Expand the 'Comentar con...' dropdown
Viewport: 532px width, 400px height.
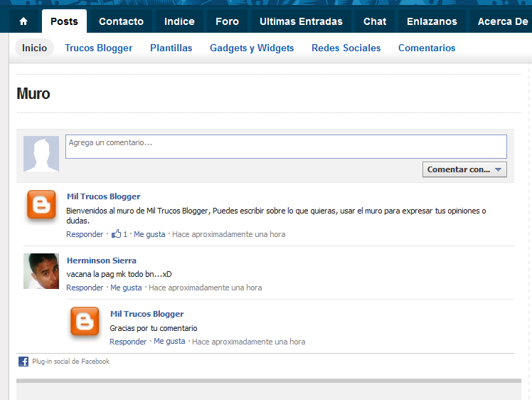(465, 169)
